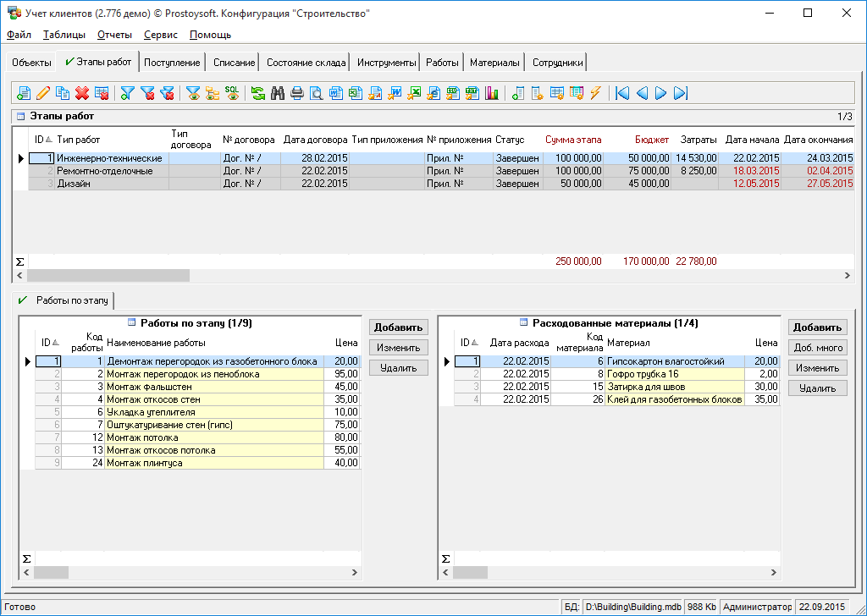Open the bar chart diagram icon

[492, 93]
